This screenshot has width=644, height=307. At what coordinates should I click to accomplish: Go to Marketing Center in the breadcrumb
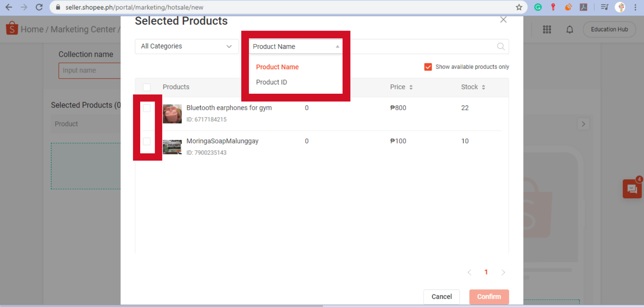83,30
